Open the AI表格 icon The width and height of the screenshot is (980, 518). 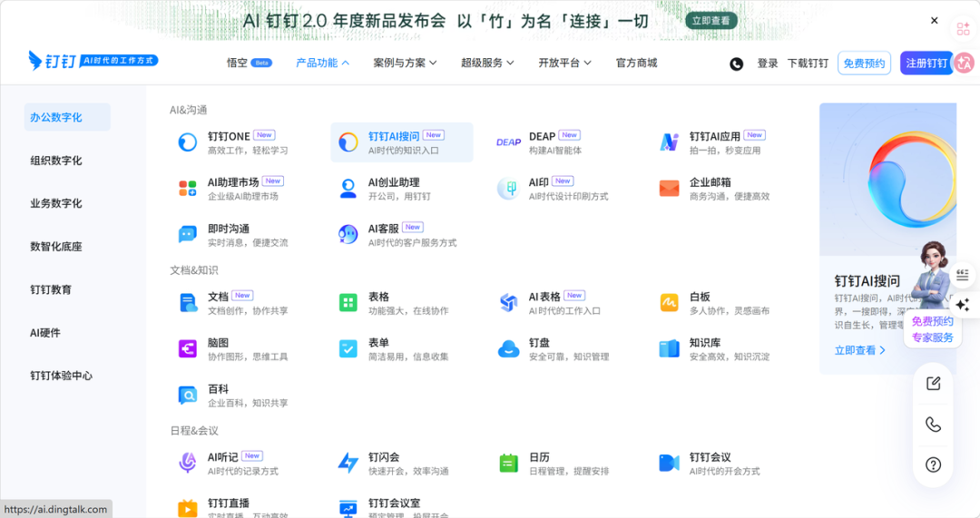tap(509, 302)
